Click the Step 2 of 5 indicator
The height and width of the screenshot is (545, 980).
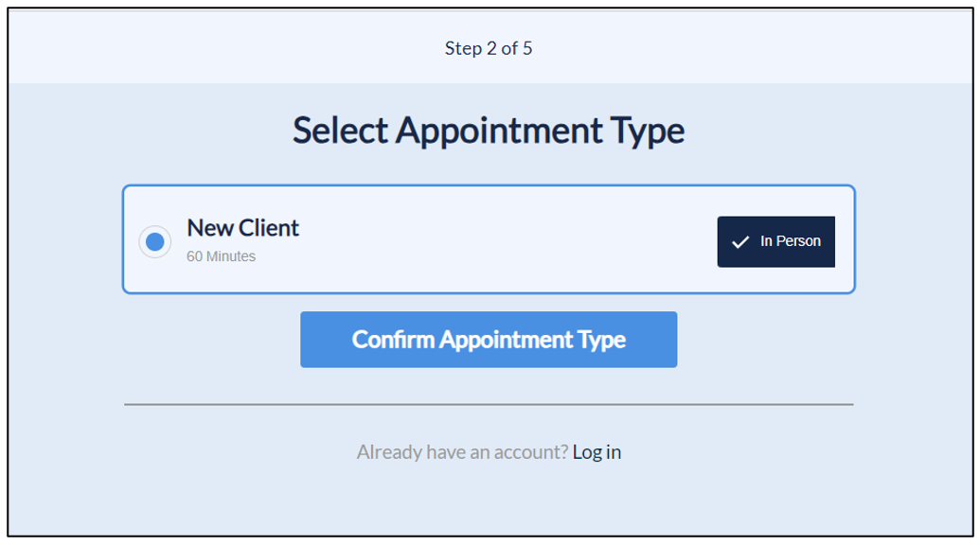pyautogui.click(x=489, y=48)
